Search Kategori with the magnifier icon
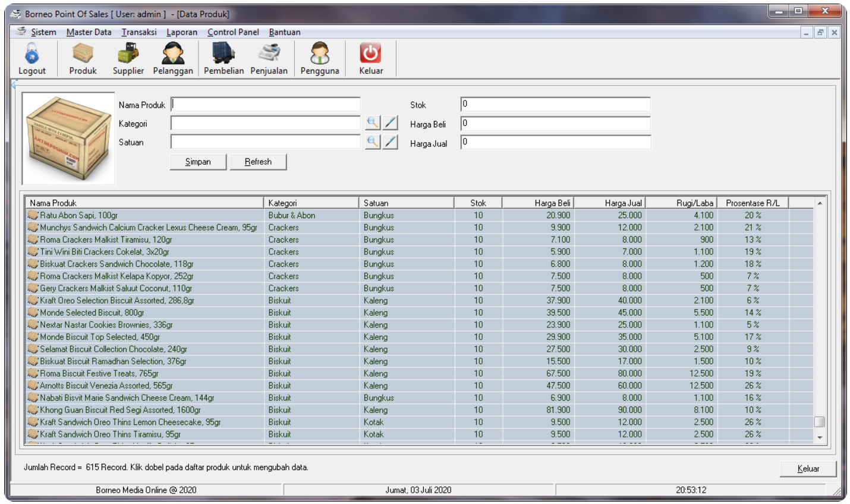Image resolution: width=850 pixels, height=504 pixels. point(373,123)
